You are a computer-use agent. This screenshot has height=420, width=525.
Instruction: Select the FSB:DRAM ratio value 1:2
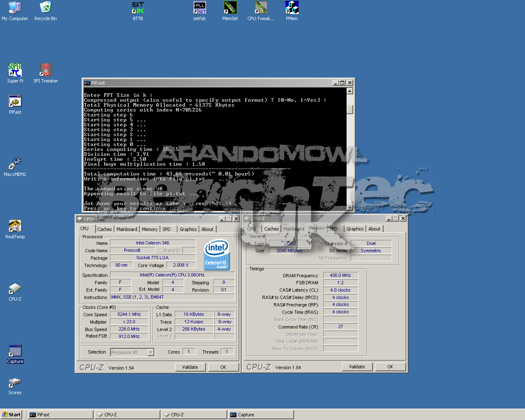click(340, 283)
